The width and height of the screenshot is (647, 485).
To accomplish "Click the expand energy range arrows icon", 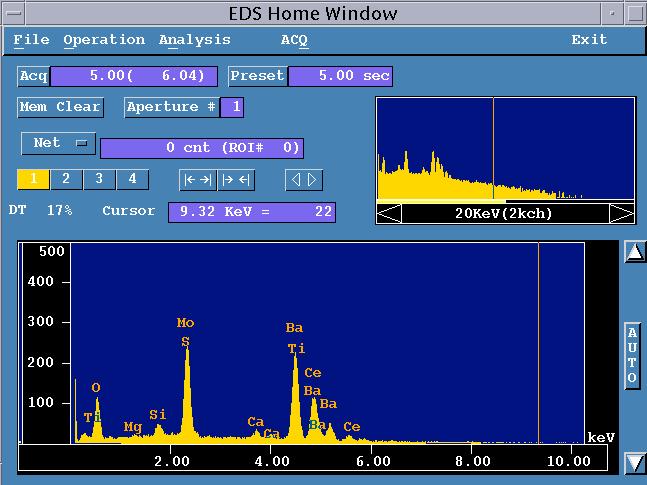I will click(198, 180).
